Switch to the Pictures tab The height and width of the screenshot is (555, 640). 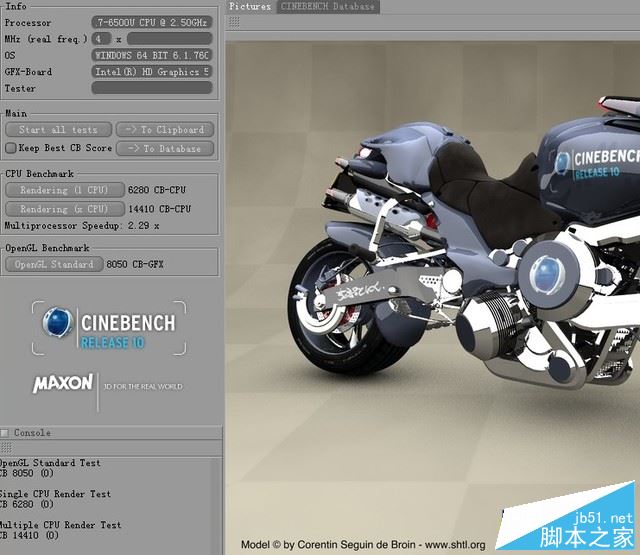point(250,7)
